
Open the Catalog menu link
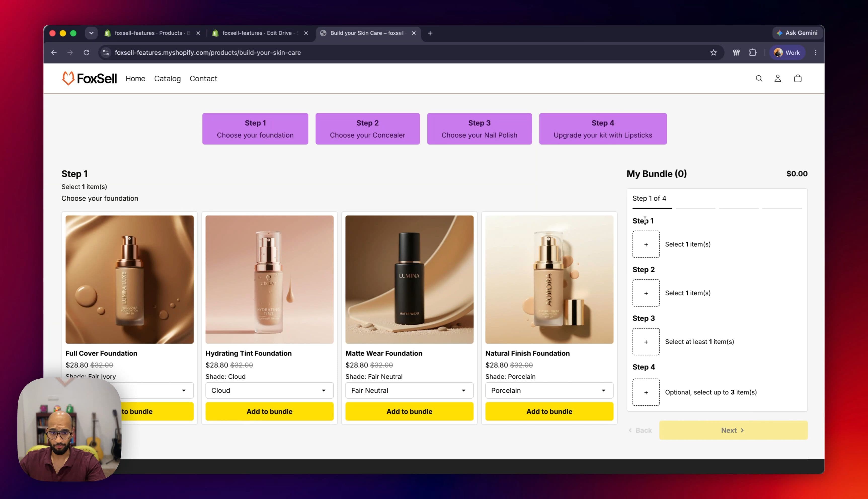pos(168,79)
